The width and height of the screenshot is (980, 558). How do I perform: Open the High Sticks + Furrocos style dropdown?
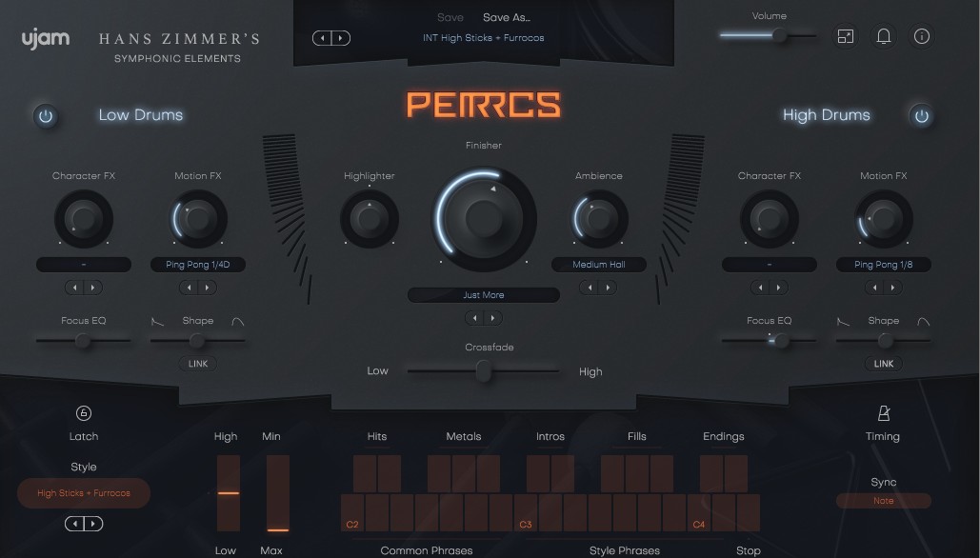point(84,493)
